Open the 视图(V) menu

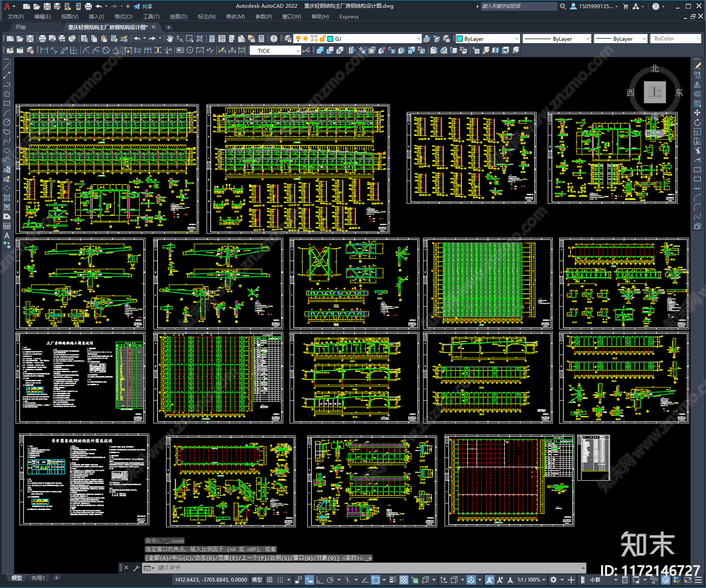pyautogui.click(x=70, y=17)
